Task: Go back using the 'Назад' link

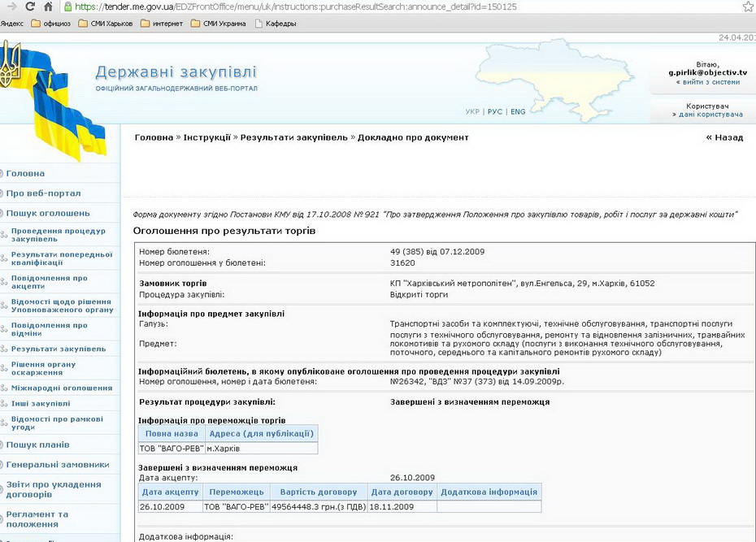Action: coord(724,137)
